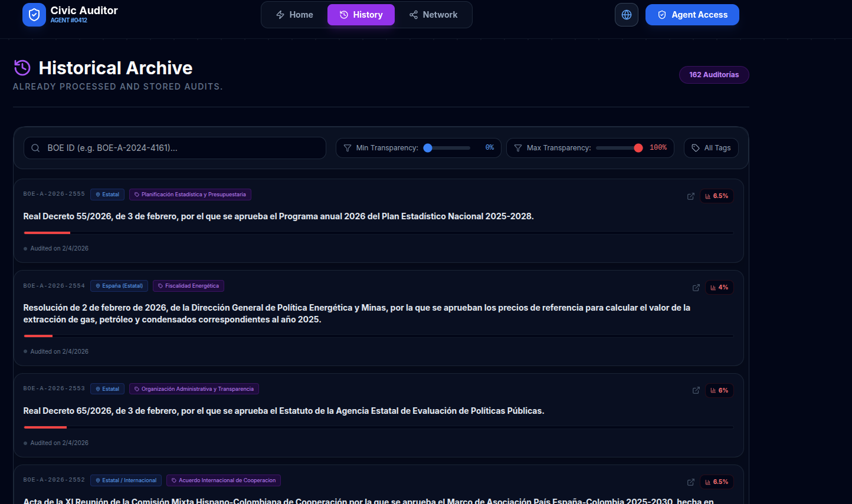Click the Estatal tag on BOE-A-2026-2555
852x504 pixels.
(107, 195)
